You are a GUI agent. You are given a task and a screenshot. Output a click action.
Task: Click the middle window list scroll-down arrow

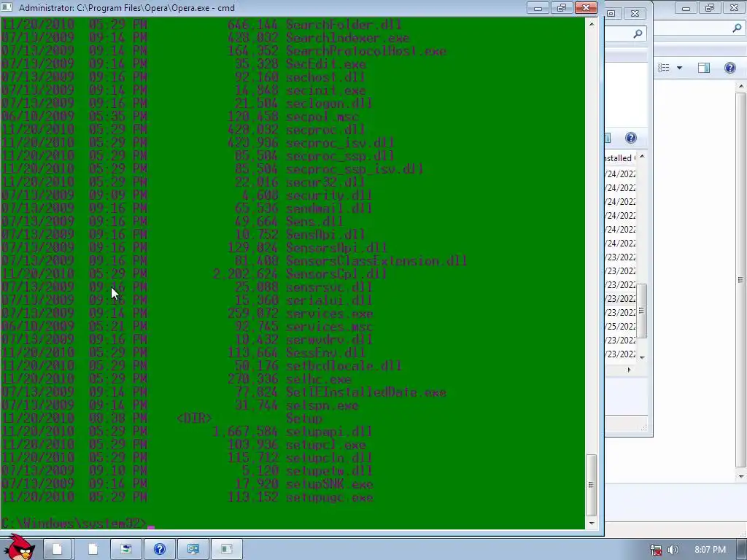click(x=642, y=357)
